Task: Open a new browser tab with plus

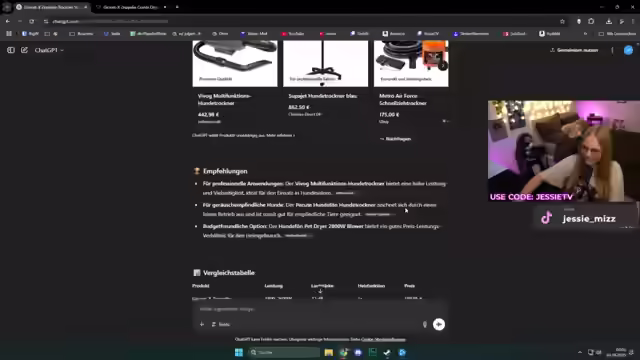Action: 177,7
